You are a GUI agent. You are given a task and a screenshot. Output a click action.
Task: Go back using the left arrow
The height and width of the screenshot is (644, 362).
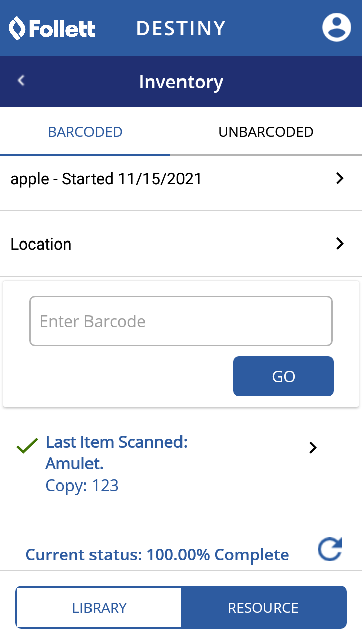click(x=21, y=80)
